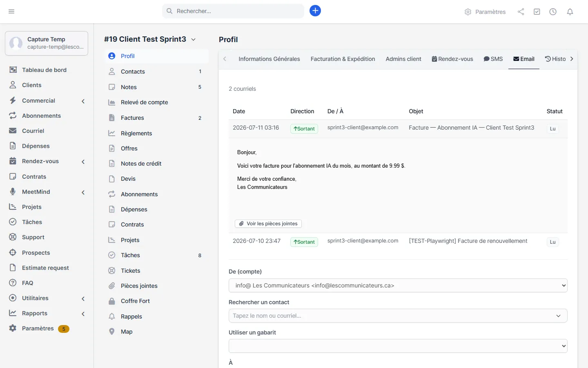The height and width of the screenshot is (368, 588).
Task: Open the TEST-Playwright renewal email row
Action: (x=398, y=242)
